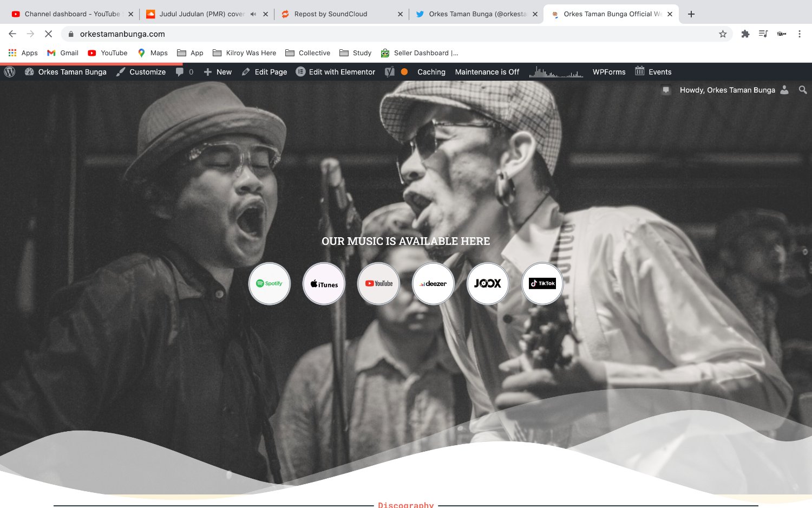Mute audio on the Judul Judulan tab
Image resolution: width=812 pixels, height=508 pixels.
click(253, 14)
